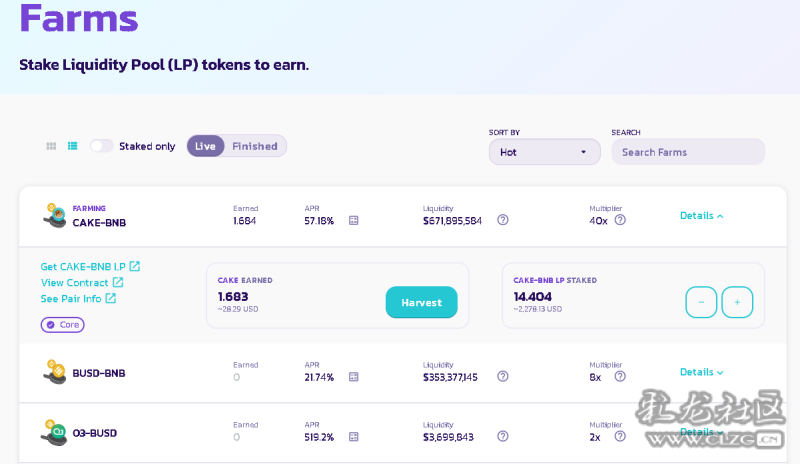This screenshot has width=800, height=464.
Task: Click the 14.404 LP staked amount
Action: (532, 297)
